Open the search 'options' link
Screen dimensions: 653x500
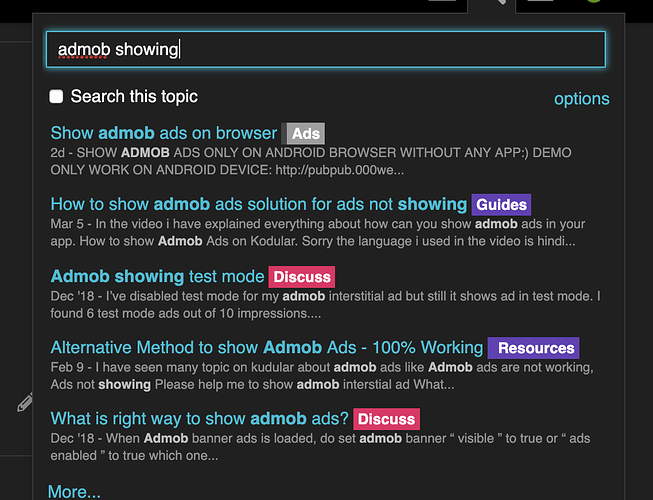[x=581, y=99]
